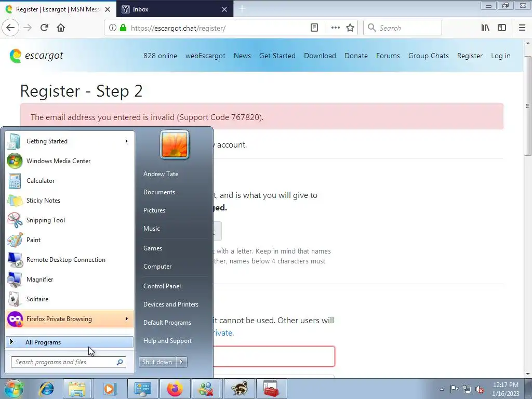The height and width of the screenshot is (399, 532).
Task: Toggle reader view in address bar
Action: point(314,28)
